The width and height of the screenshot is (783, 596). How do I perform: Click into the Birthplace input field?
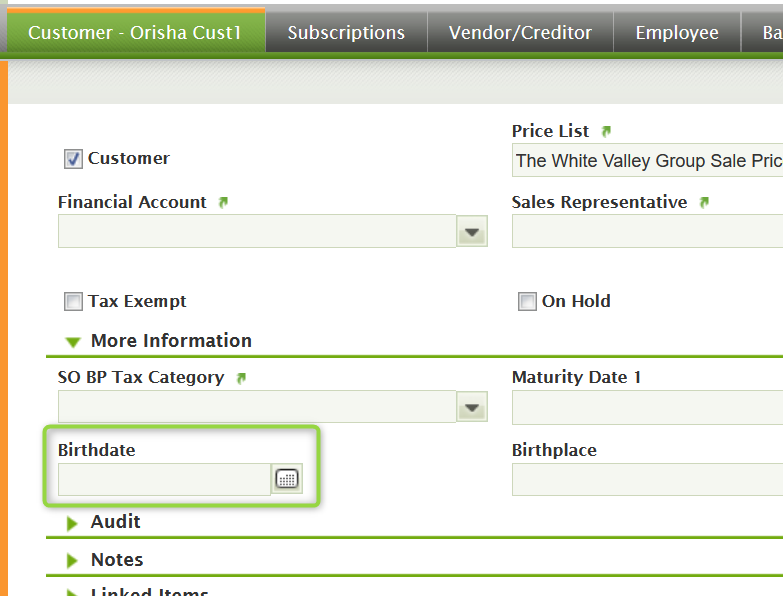click(x=646, y=480)
